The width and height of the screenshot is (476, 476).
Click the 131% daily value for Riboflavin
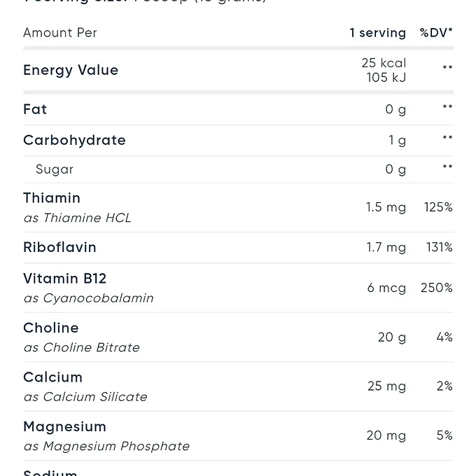tap(439, 247)
